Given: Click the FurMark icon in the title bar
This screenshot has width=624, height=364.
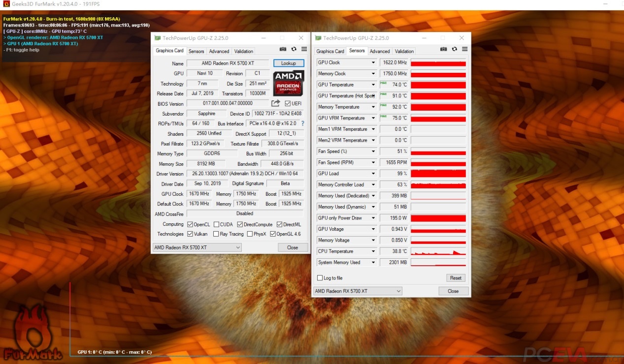Looking at the screenshot, I should tap(6, 4).
